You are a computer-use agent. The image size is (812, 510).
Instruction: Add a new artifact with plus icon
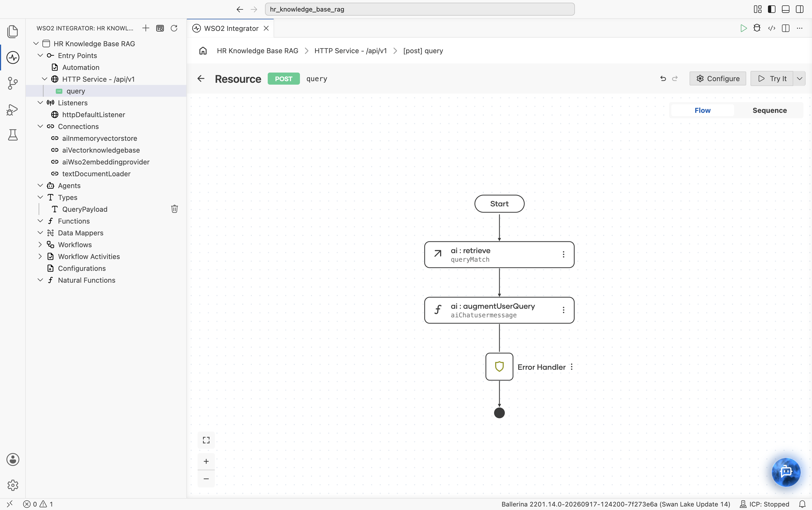click(146, 28)
